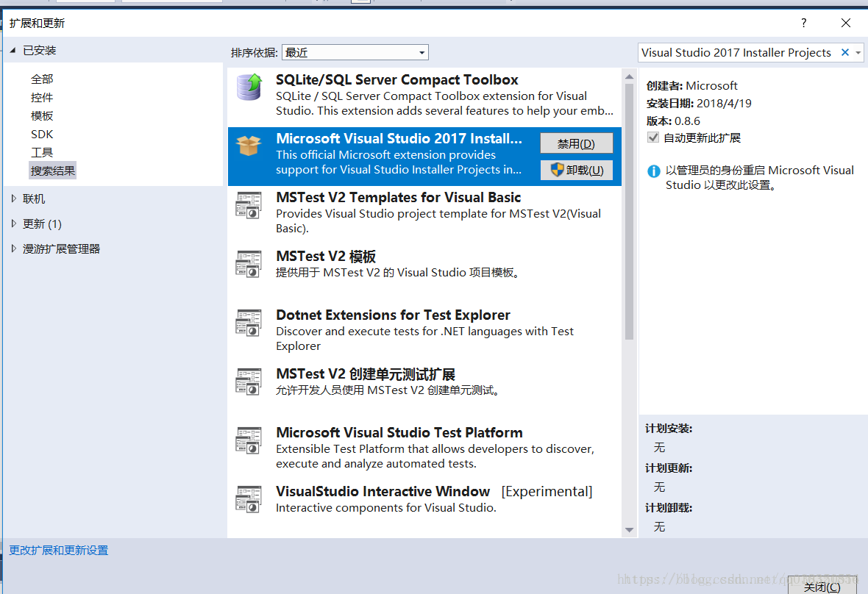
Task: Select the MSTest V2 模板 title
Action: pos(325,256)
